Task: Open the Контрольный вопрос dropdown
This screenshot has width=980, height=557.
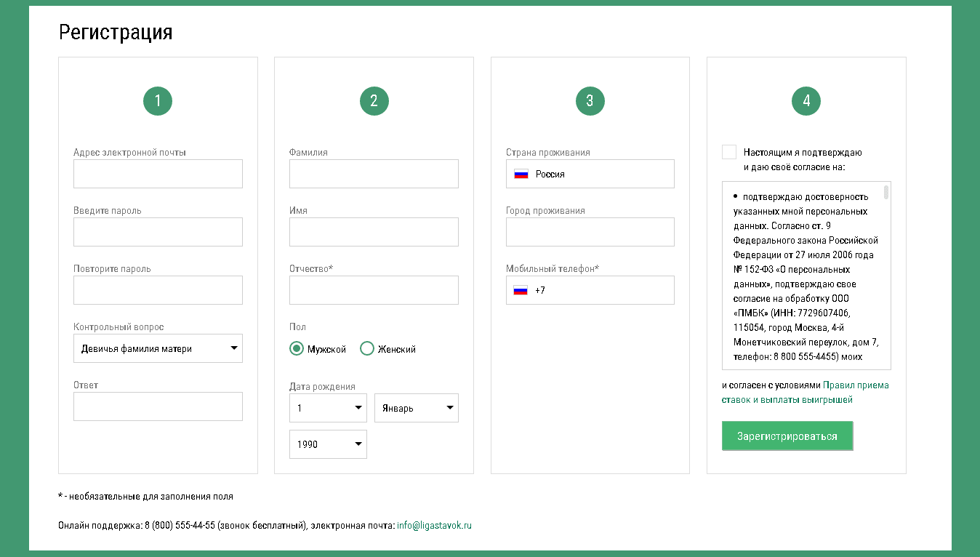Action: [x=158, y=348]
